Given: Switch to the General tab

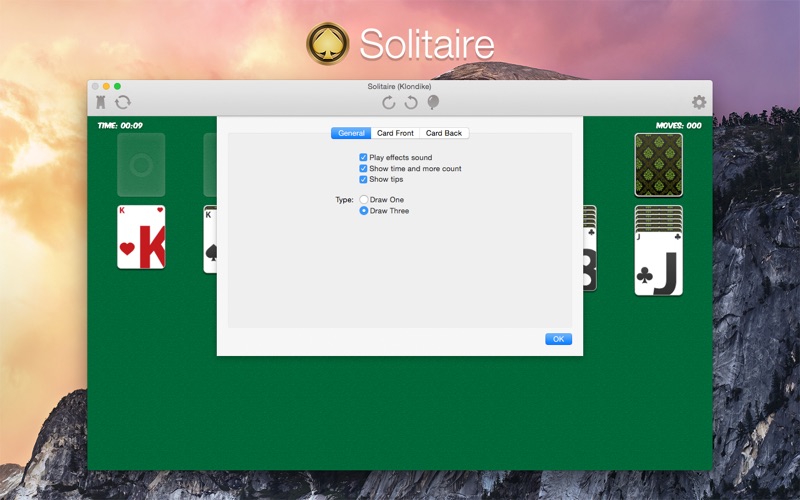Looking at the screenshot, I should tap(351, 133).
